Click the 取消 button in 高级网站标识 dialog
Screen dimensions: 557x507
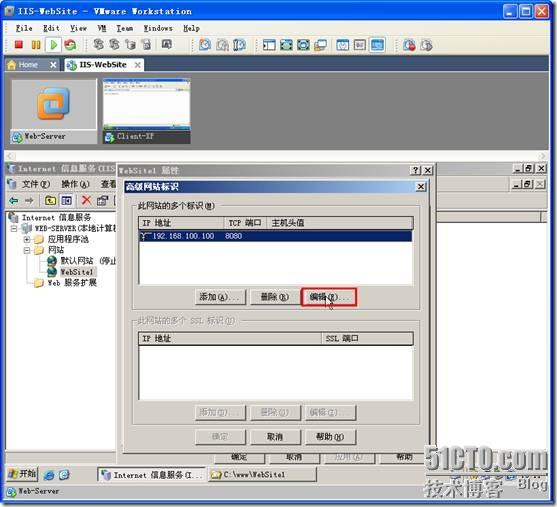pyautogui.click(x=275, y=437)
